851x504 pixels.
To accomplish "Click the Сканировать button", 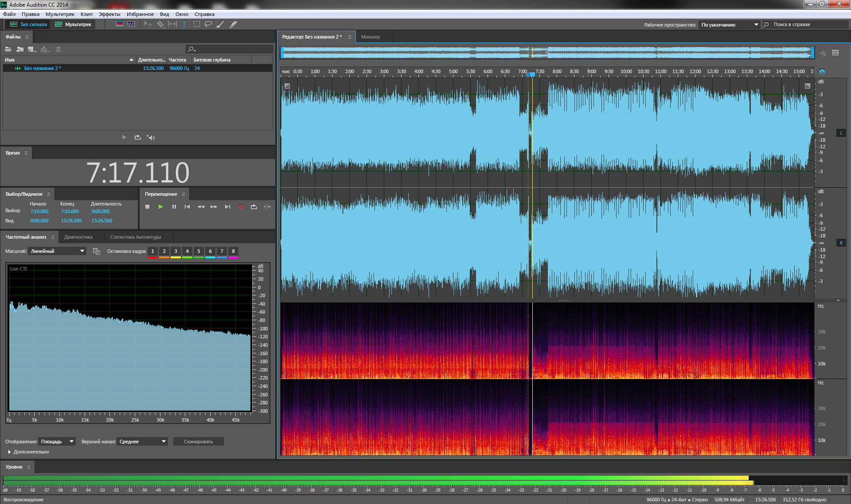I will 198,442.
